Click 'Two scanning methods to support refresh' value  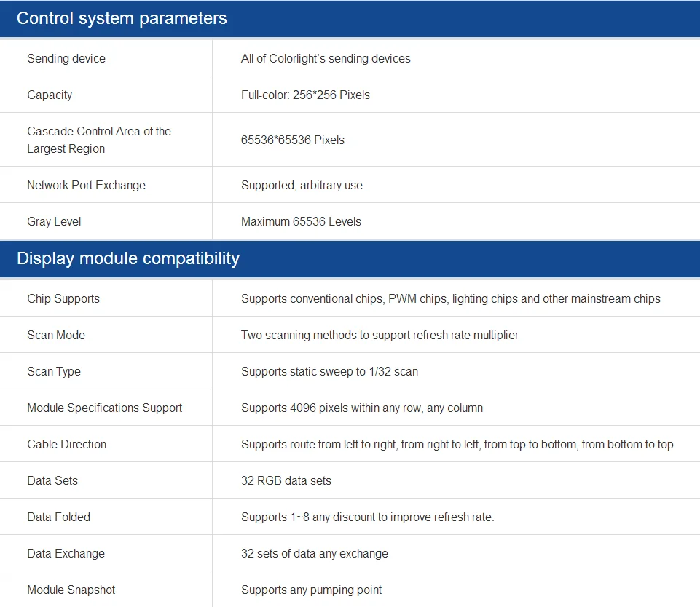click(380, 335)
